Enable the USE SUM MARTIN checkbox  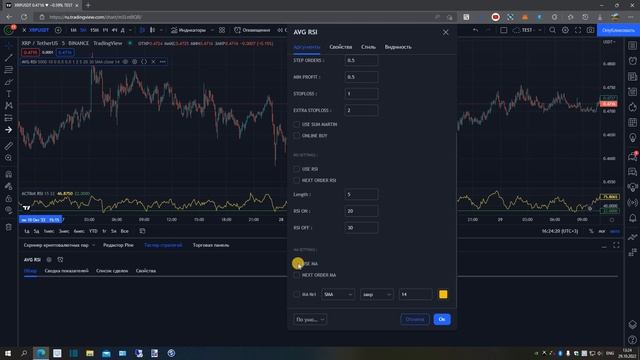coord(297,124)
